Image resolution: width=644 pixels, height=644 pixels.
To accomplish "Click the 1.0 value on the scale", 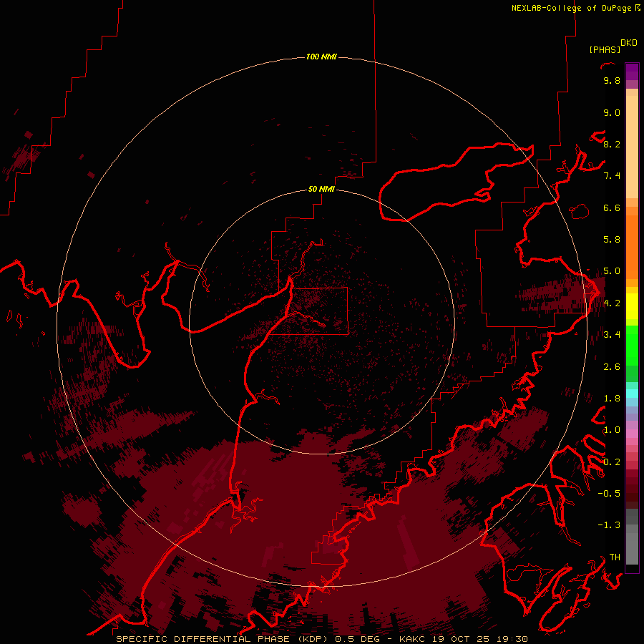I will 612,430.
